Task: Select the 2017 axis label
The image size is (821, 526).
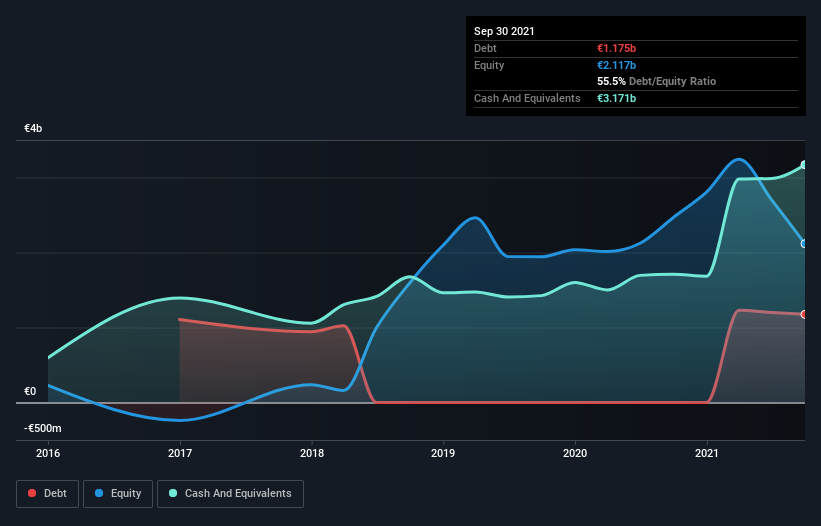Action: coord(180,453)
